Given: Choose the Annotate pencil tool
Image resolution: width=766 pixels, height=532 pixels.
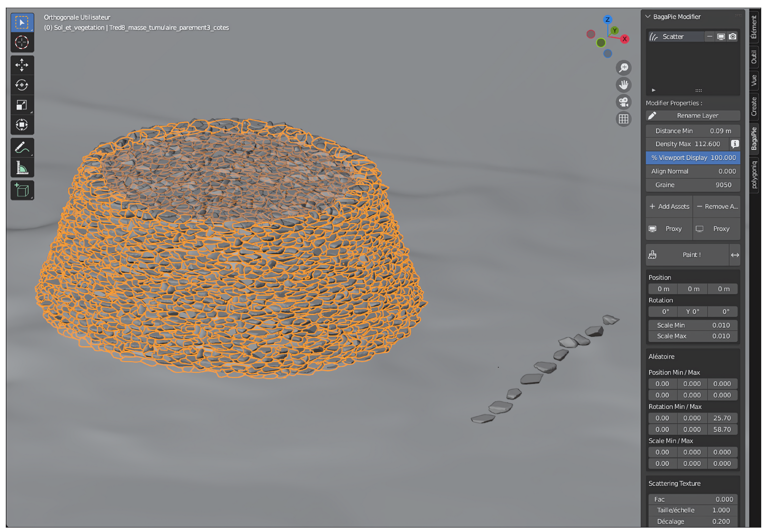Looking at the screenshot, I should coord(22,148).
